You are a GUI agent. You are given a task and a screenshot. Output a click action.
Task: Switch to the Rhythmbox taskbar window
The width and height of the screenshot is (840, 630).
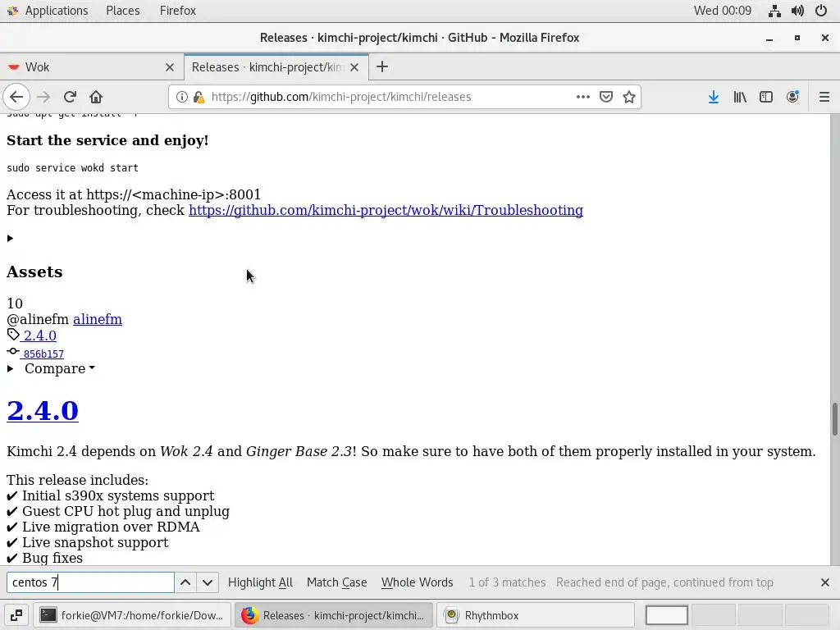pyautogui.click(x=536, y=615)
